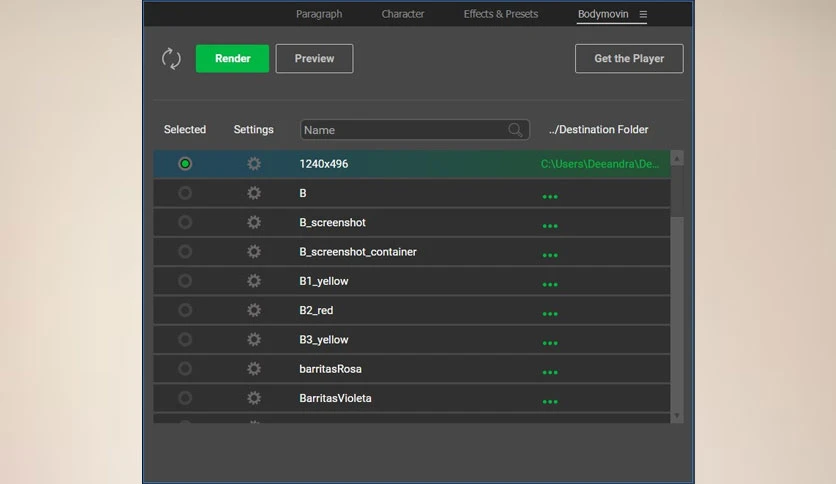Set destination folder for B3_yellow
The height and width of the screenshot is (484, 836).
point(550,343)
